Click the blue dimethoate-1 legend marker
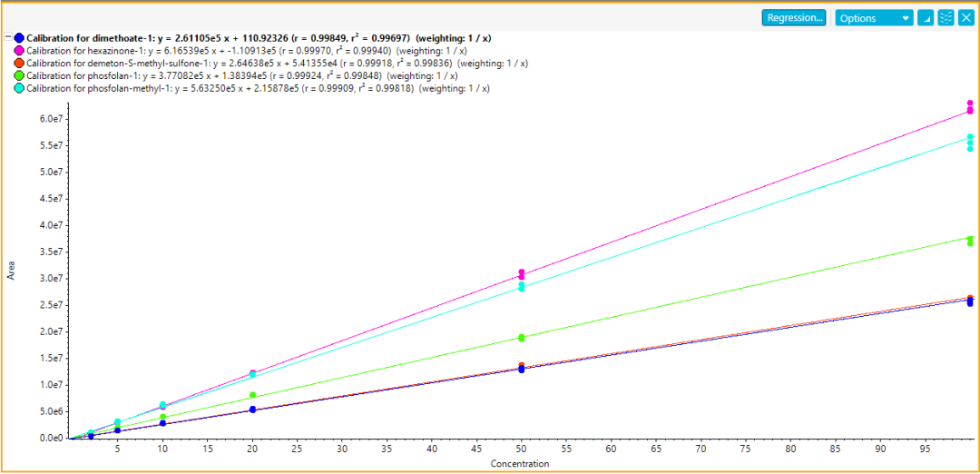This screenshot has height=474, width=980. 19,38
